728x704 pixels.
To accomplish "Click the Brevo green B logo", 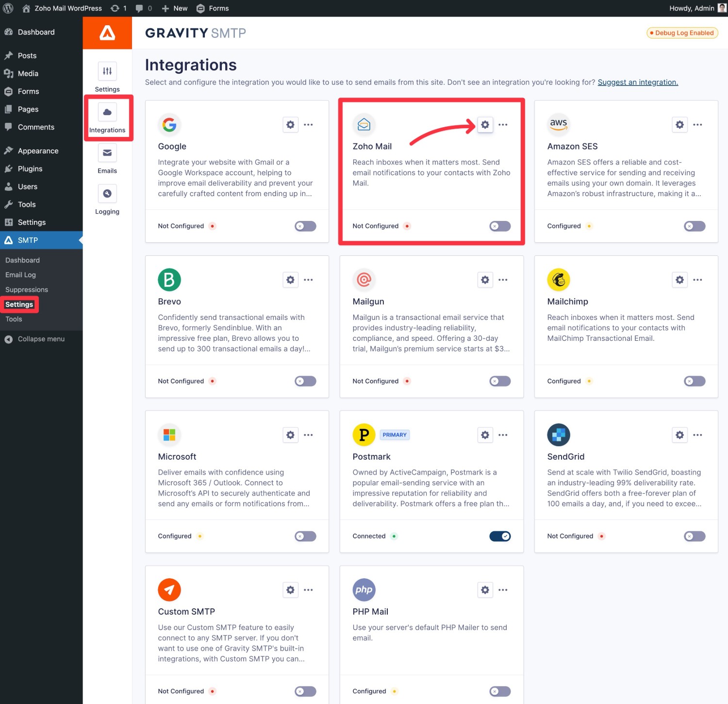I will coord(169,280).
